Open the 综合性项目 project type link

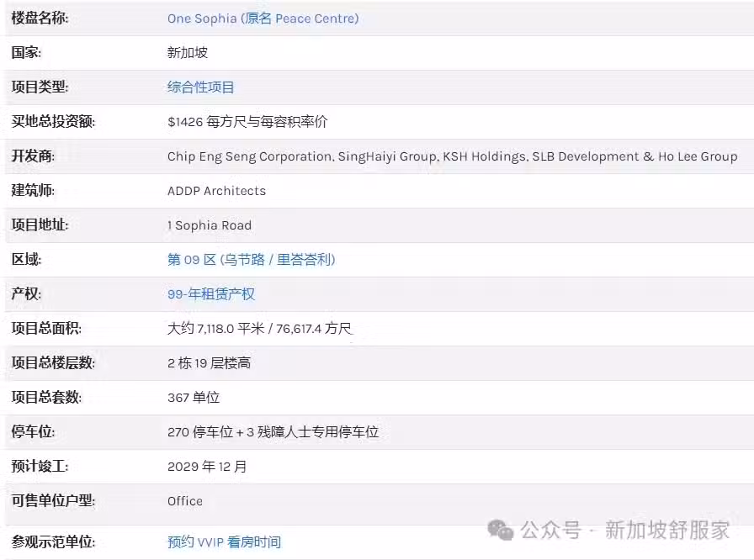[x=200, y=87]
